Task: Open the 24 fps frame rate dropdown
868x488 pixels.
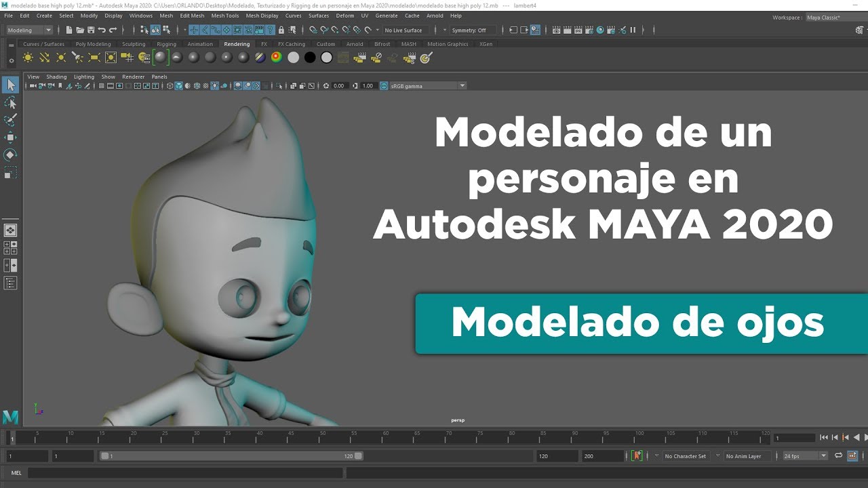Action: [x=805, y=456]
